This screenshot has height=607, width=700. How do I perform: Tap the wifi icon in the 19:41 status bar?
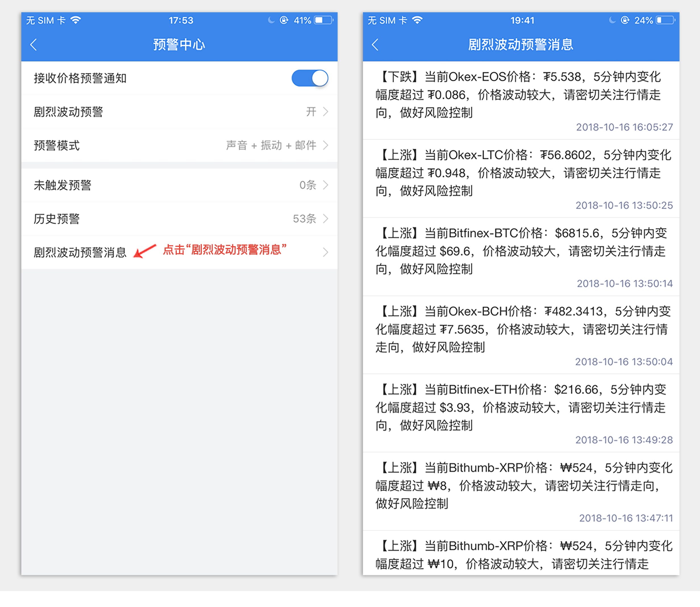click(x=417, y=20)
